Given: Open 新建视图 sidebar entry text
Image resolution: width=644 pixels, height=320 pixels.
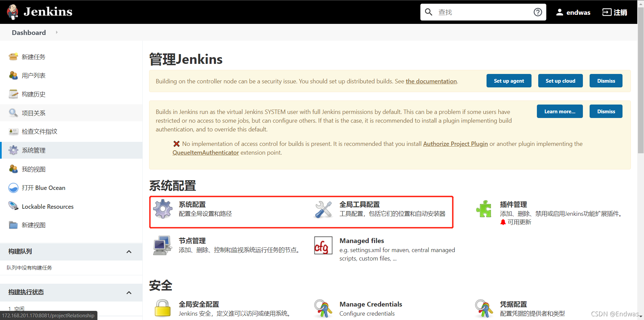Looking at the screenshot, I should click(34, 225).
